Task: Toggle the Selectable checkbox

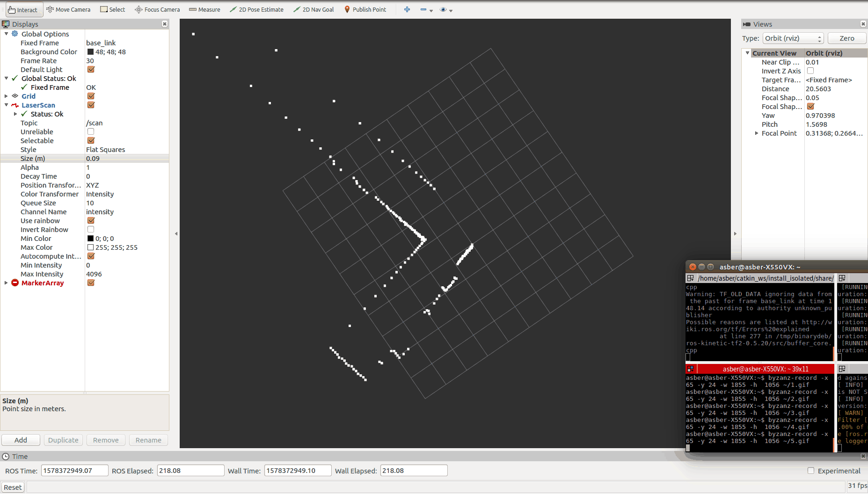Action: [x=91, y=140]
